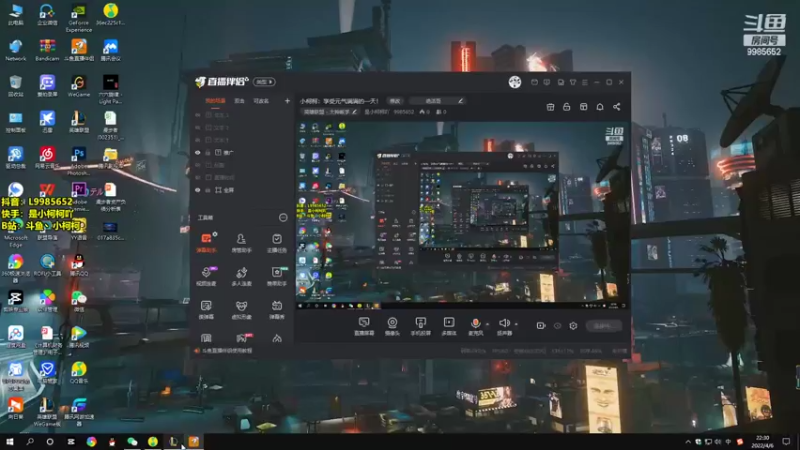Click the start streaming button
Screen dimensions: 800x450
coord(604,326)
